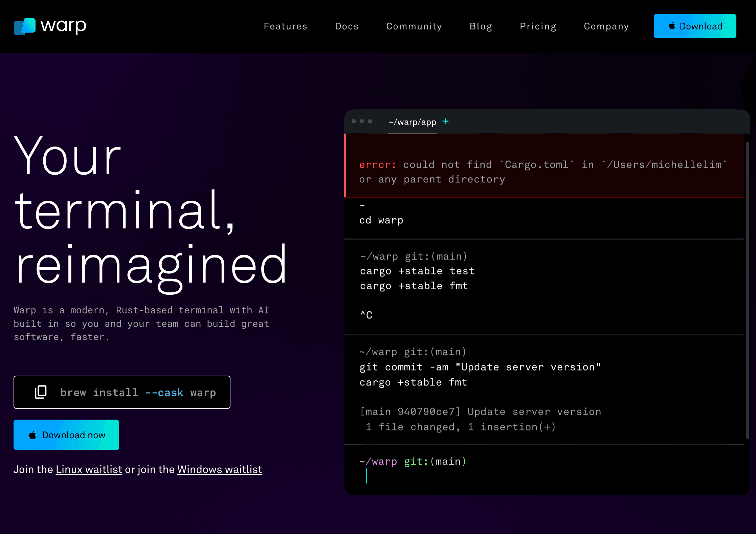Click the Warp logo icon
756x534 pixels.
(x=25, y=26)
